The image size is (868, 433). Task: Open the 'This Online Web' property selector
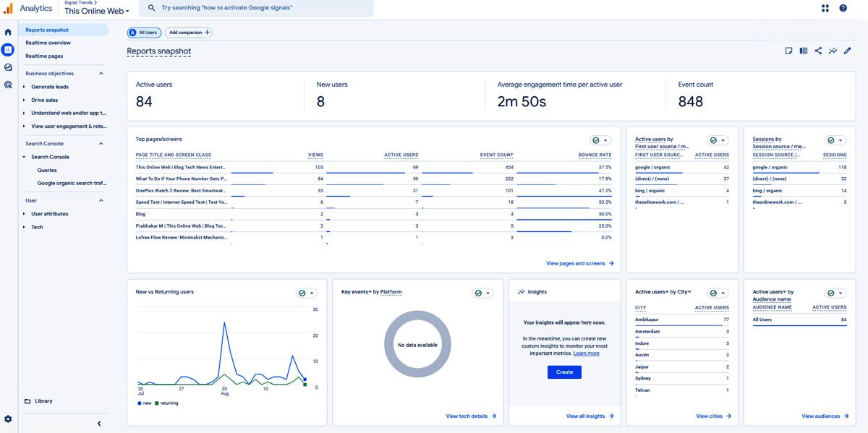pos(95,11)
